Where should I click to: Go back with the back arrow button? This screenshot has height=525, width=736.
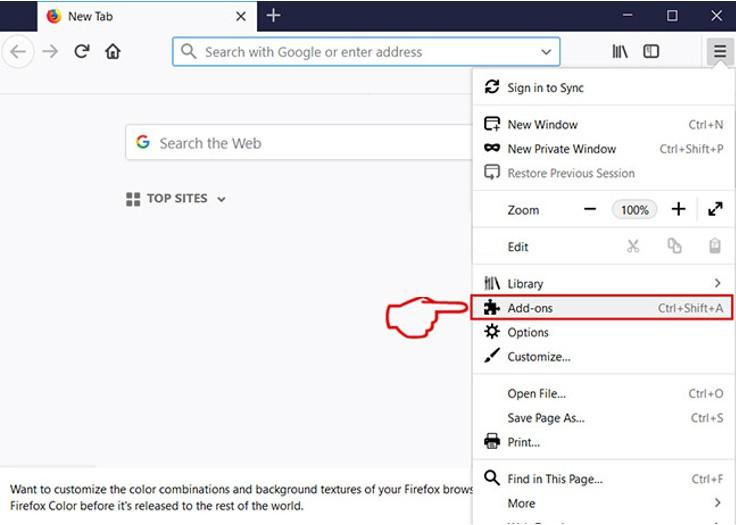(18, 52)
